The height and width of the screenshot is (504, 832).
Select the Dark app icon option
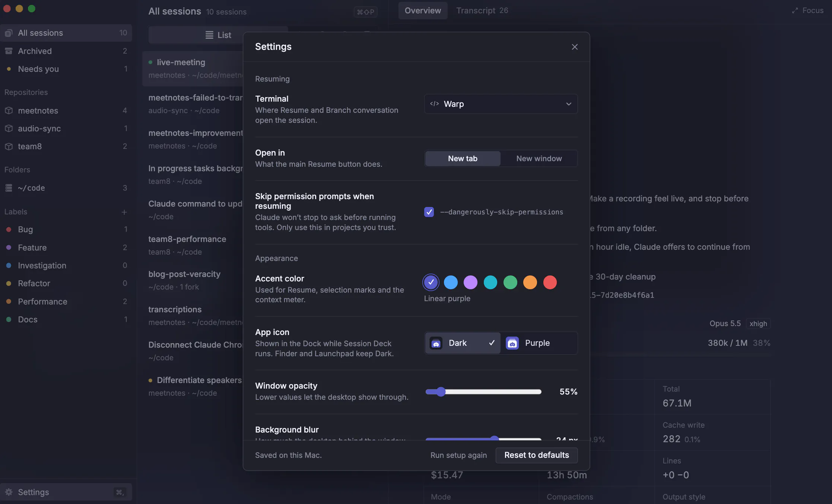pyautogui.click(x=463, y=343)
